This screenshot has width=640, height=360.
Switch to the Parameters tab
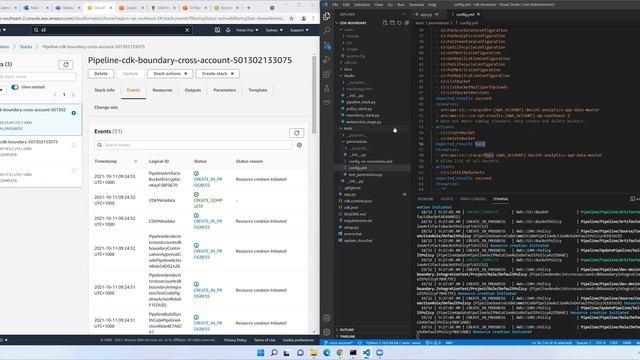224,90
